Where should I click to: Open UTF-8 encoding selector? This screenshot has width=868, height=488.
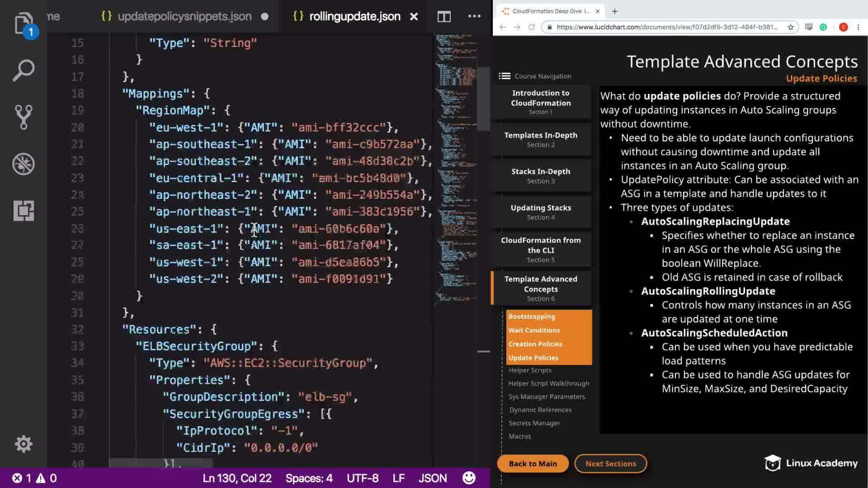click(x=363, y=478)
